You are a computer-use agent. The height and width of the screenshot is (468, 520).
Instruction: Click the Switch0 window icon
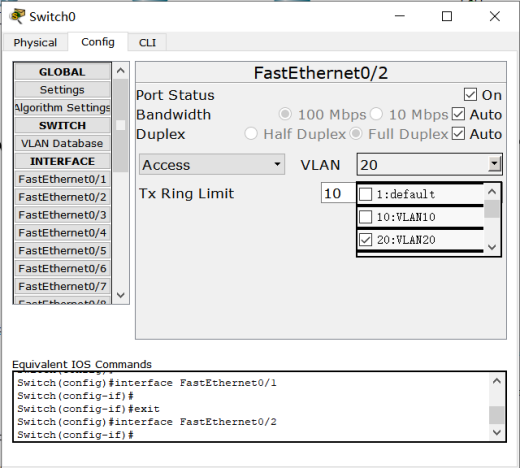click(x=17, y=16)
